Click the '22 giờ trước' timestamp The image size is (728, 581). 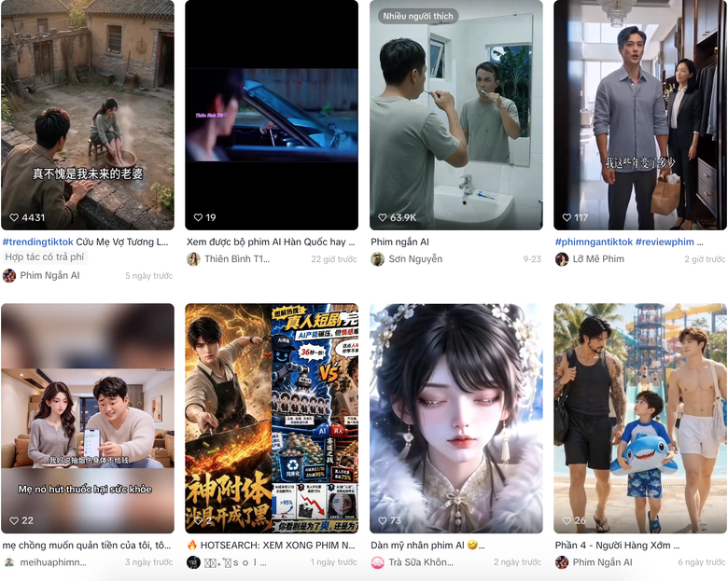pos(334,259)
